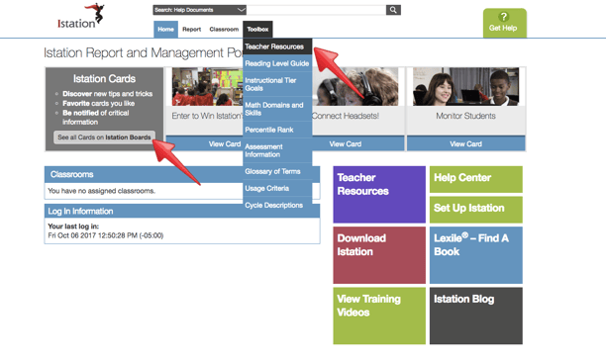Choose Instructional Tier Goals menu item
Screen dimensions: 606x364
pos(277,84)
